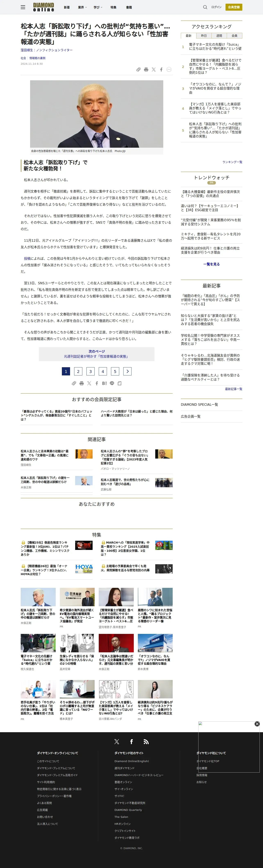Open 特集 in the top navigation
This screenshot has height=868, width=263.
point(113,7)
